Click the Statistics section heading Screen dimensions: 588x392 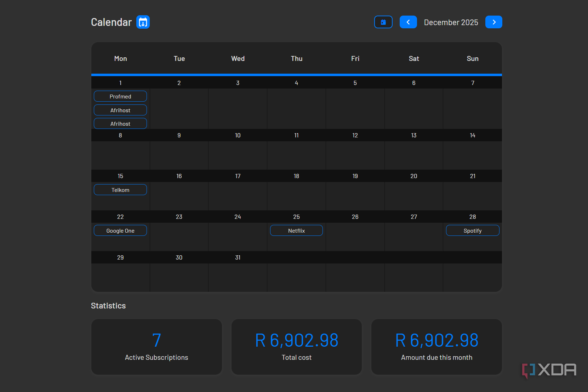coord(108,306)
